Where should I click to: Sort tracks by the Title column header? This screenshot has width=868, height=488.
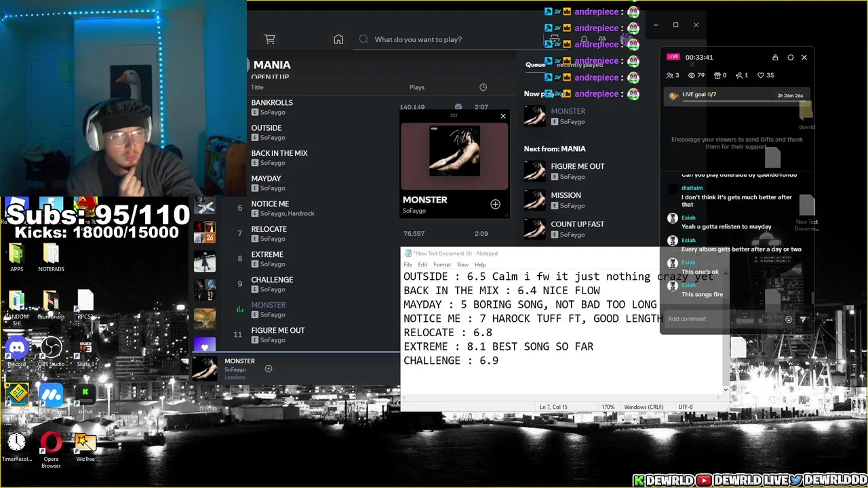click(x=258, y=87)
